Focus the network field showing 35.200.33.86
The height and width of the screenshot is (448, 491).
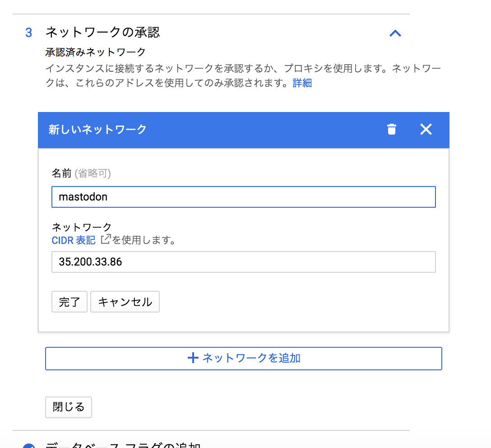243,262
